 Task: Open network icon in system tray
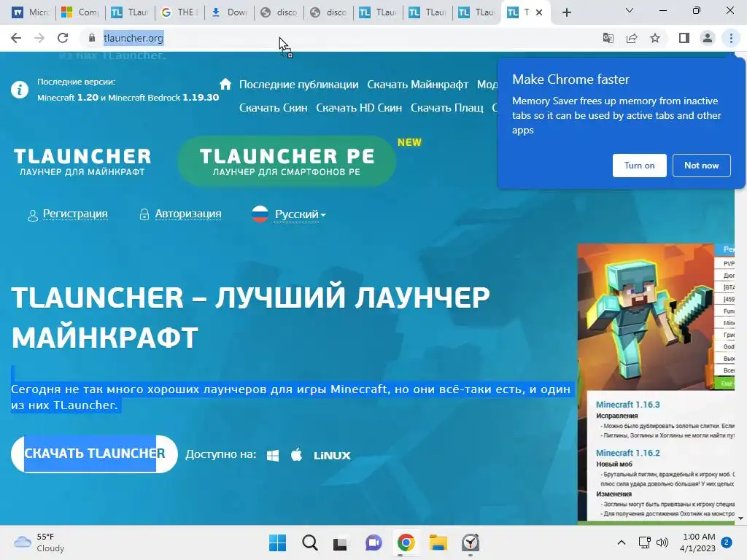click(x=644, y=542)
